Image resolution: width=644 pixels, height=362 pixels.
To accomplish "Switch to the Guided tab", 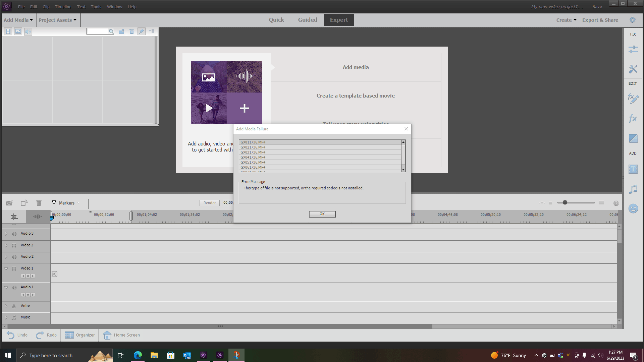I will click(x=307, y=20).
